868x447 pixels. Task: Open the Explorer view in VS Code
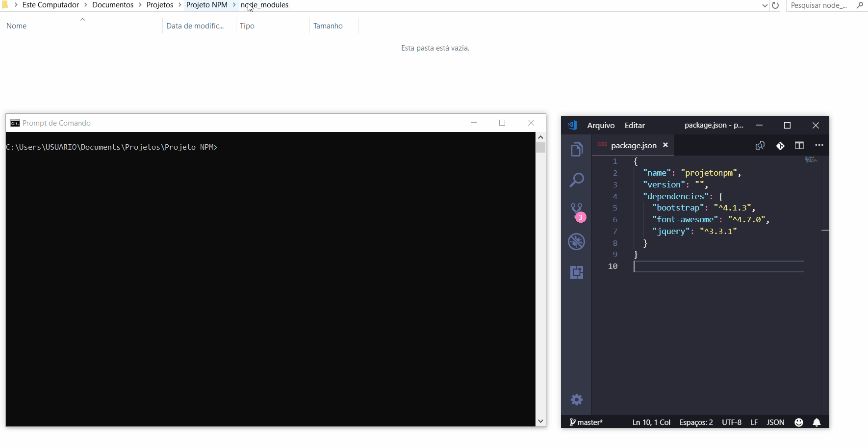click(x=577, y=149)
